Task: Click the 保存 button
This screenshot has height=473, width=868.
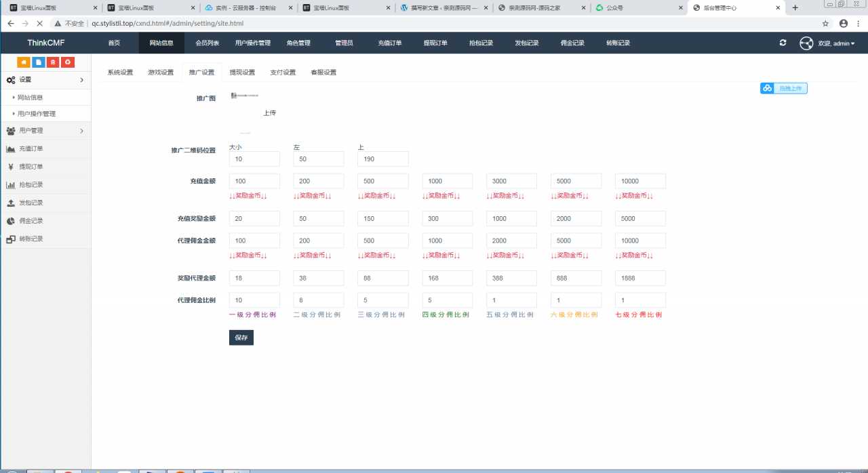Action: 241,337
